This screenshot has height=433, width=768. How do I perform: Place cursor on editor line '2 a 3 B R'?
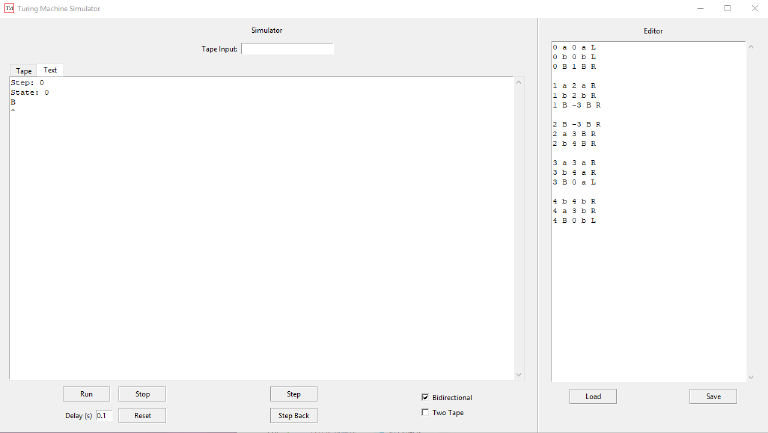click(574, 134)
